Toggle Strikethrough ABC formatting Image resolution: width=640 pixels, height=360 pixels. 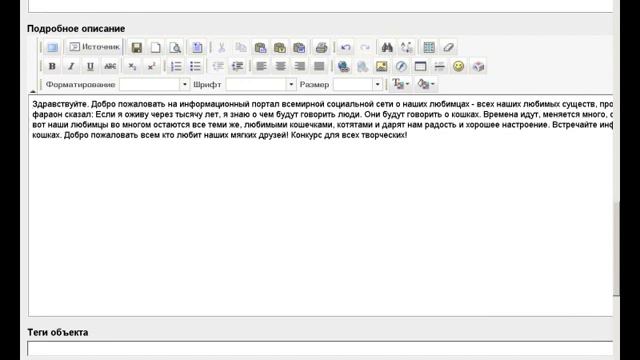[x=110, y=66]
